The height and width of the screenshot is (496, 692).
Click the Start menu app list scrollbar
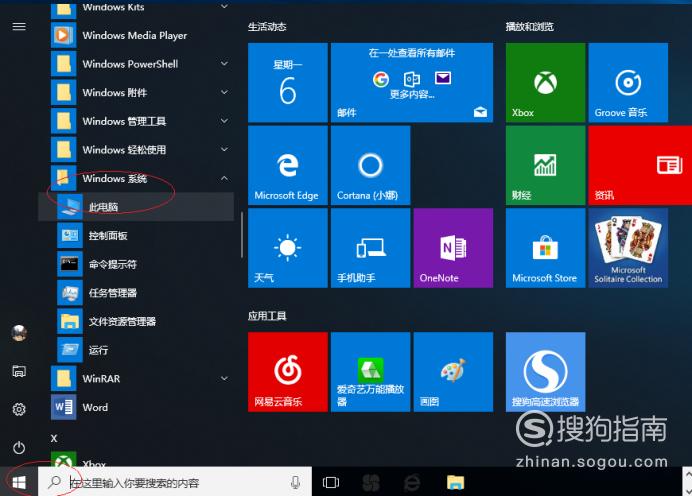[x=242, y=235]
